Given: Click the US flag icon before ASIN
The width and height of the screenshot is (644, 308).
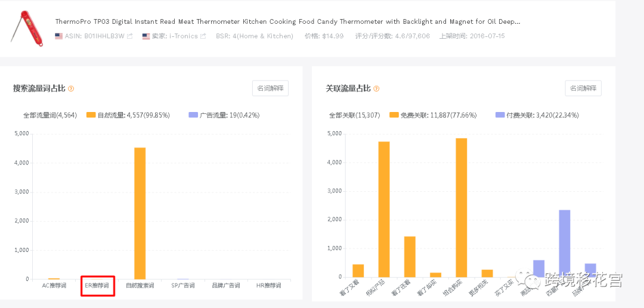Looking at the screenshot, I should click(58, 36).
